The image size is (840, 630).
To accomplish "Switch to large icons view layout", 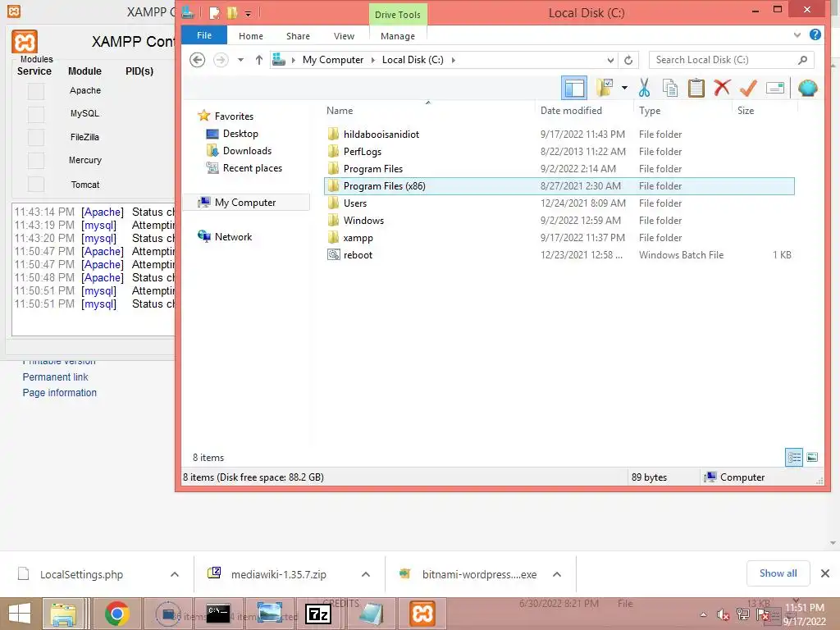I will (812, 458).
